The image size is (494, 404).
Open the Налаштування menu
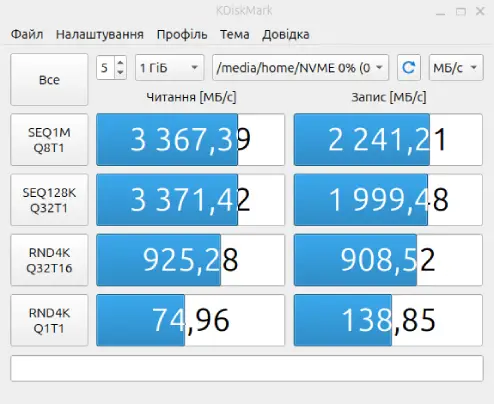click(100, 34)
